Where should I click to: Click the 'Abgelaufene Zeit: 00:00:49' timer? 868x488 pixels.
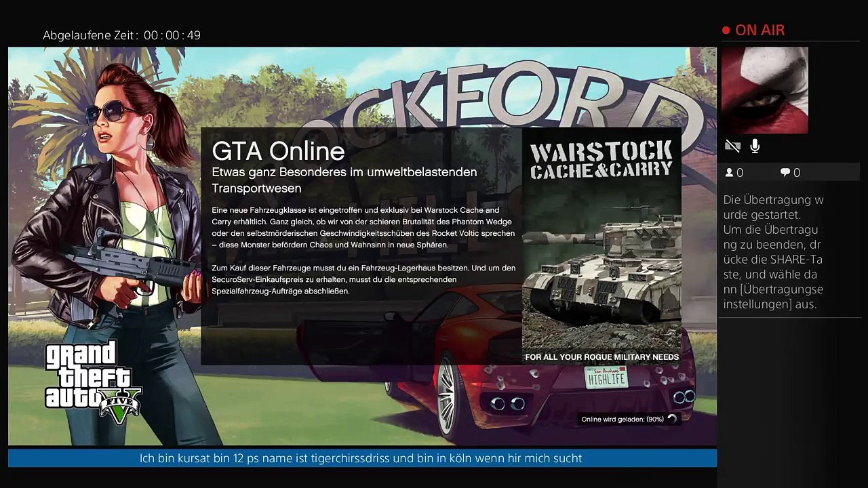click(x=122, y=35)
